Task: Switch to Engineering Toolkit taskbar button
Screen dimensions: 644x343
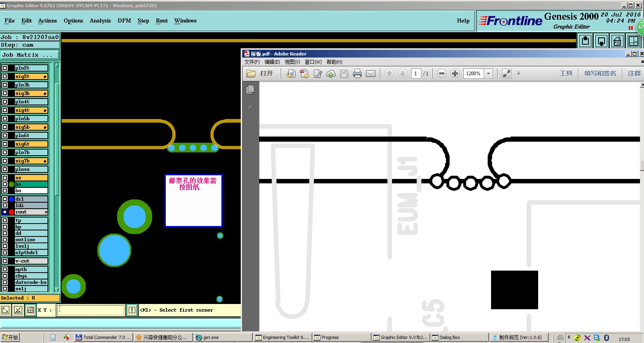Action: (x=283, y=337)
